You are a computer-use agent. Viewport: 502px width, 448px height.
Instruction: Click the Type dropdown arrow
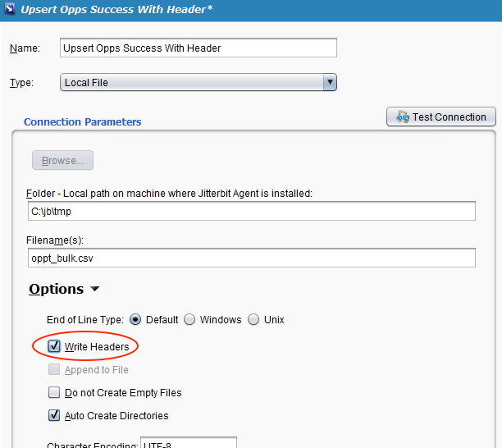coord(329,82)
